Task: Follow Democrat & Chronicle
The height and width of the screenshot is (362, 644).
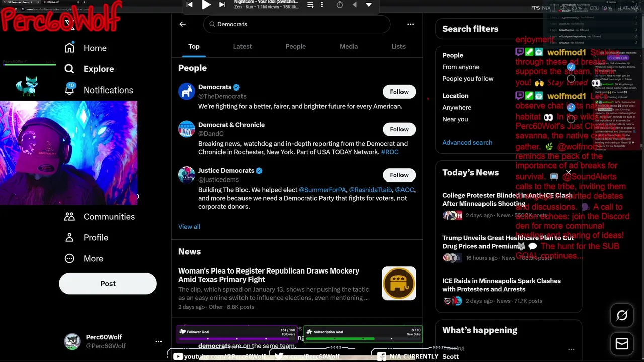Action: (399, 129)
